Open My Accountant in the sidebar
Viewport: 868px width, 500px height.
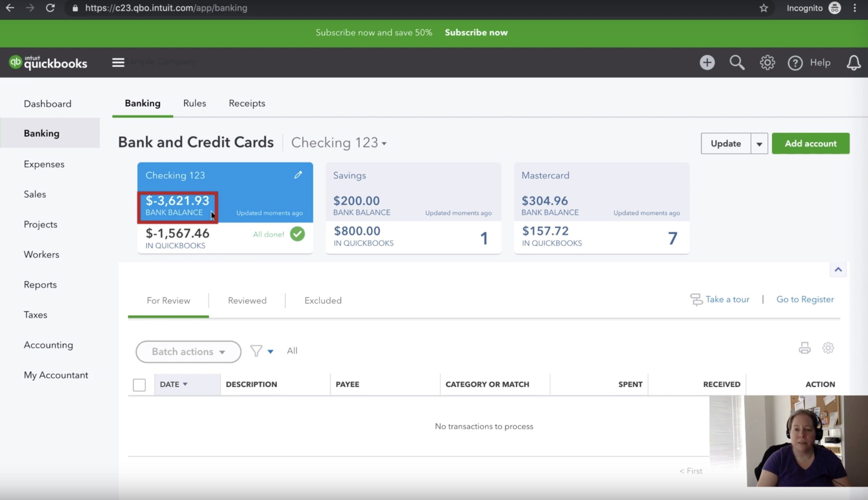(x=56, y=375)
